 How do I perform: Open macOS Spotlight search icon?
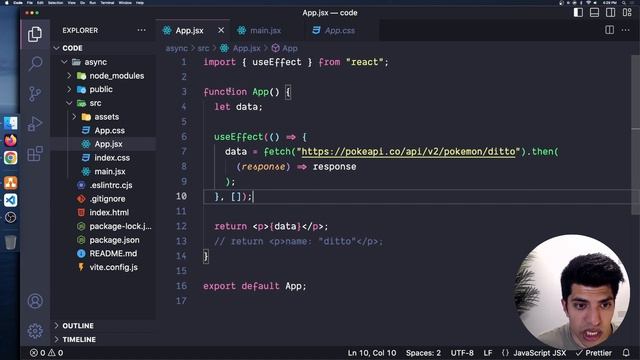click(624, 2)
